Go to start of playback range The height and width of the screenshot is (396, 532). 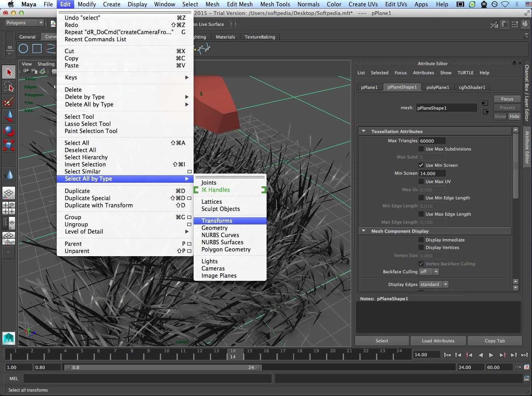(x=447, y=355)
